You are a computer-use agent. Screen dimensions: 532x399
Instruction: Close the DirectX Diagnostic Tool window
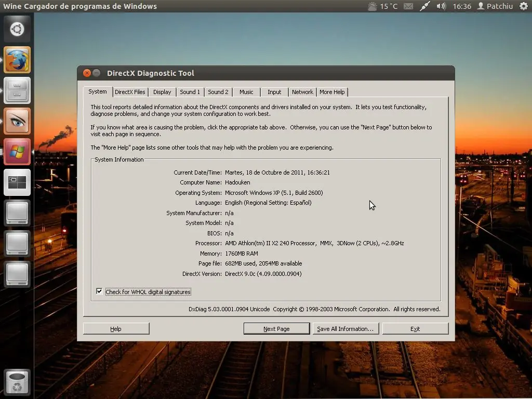click(x=87, y=73)
